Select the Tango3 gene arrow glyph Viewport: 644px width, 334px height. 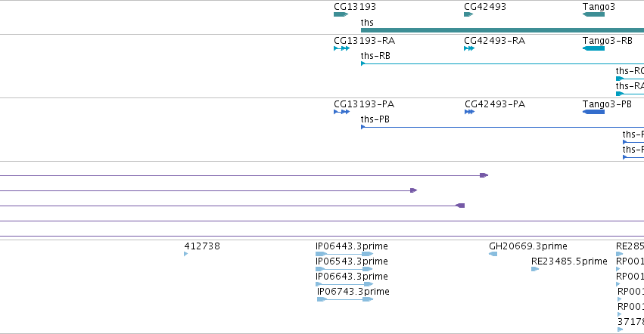[x=593, y=14]
